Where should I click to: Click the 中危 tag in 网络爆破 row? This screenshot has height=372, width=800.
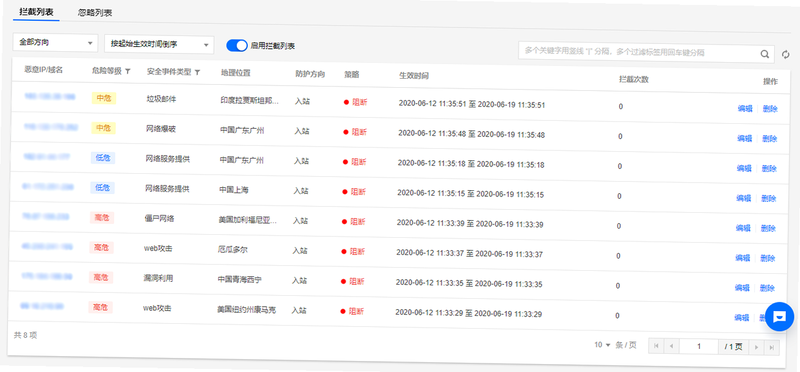104,128
